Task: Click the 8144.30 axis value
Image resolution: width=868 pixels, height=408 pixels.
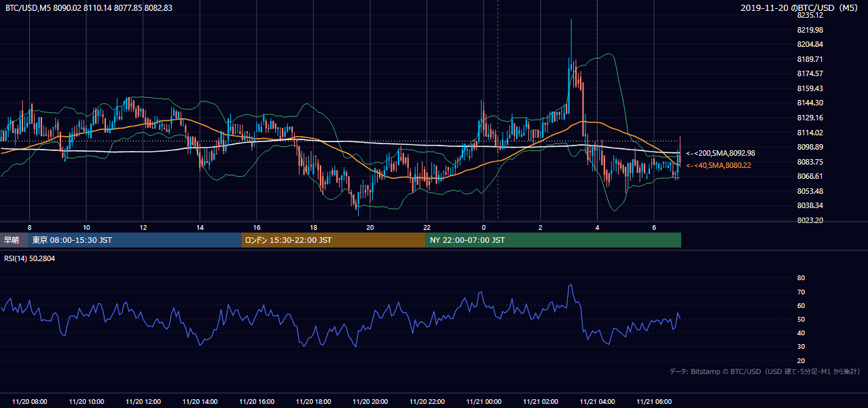Action: [810, 103]
